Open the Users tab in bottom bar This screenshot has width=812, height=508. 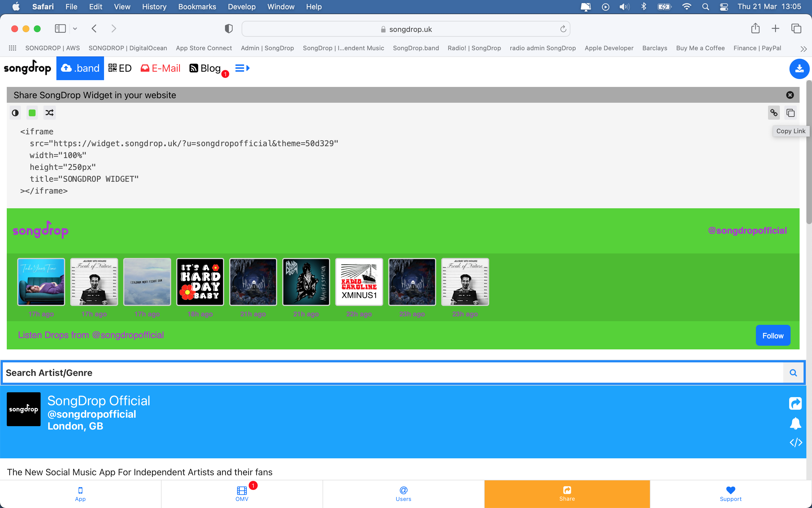[x=403, y=494]
